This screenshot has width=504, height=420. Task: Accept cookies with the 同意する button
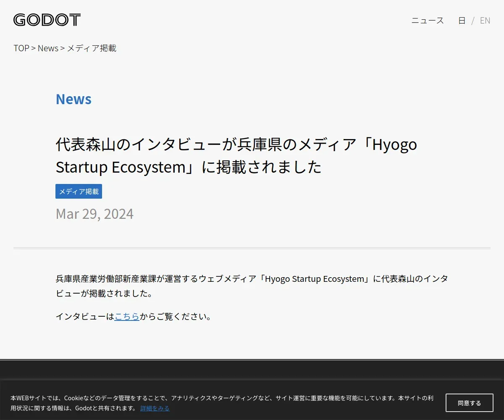point(469,403)
